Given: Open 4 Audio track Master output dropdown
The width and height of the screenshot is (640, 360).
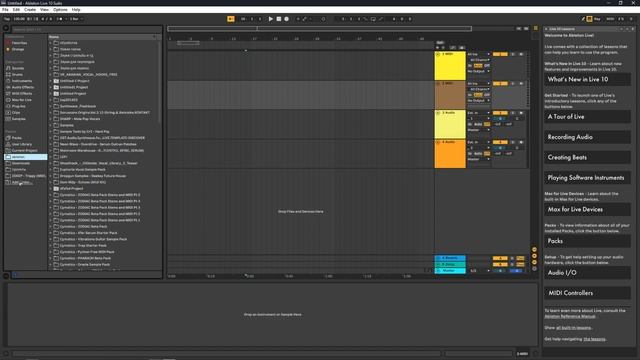Looking at the screenshot, I should [478, 160].
